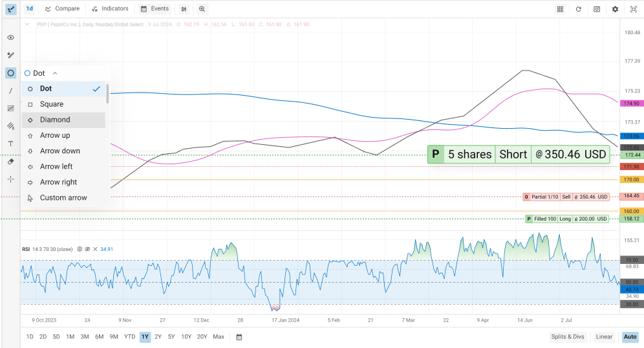The width and height of the screenshot is (644, 348).
Task: Click the refresh chart icon
Action: click(579, 9)
